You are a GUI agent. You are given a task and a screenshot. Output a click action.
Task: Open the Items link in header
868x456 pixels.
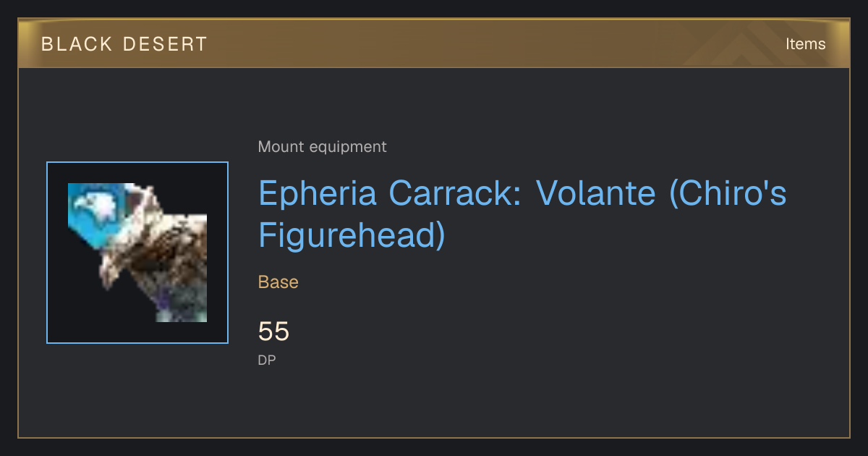pyautogui.click(x=805, y=43)
